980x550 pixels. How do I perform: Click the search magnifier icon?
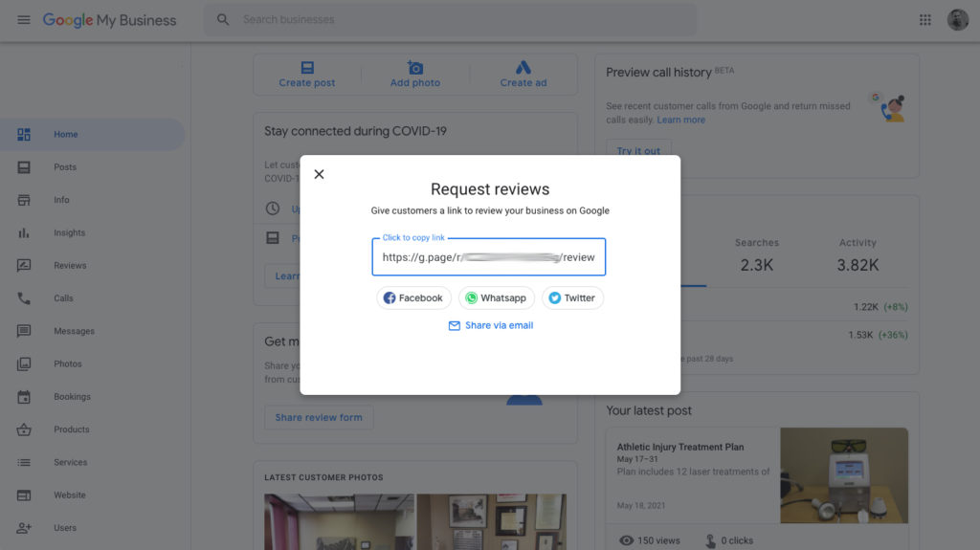[x=223, y=20]
